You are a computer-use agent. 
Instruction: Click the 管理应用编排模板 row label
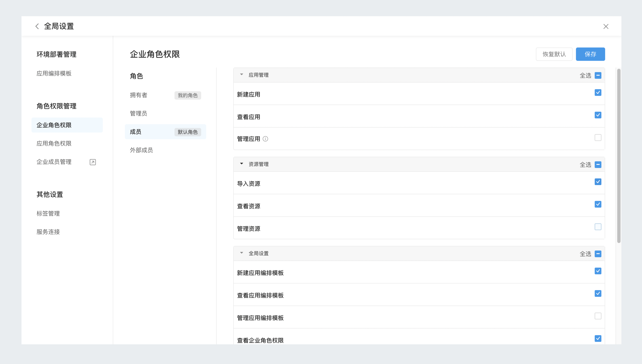[x=260, y=318]
